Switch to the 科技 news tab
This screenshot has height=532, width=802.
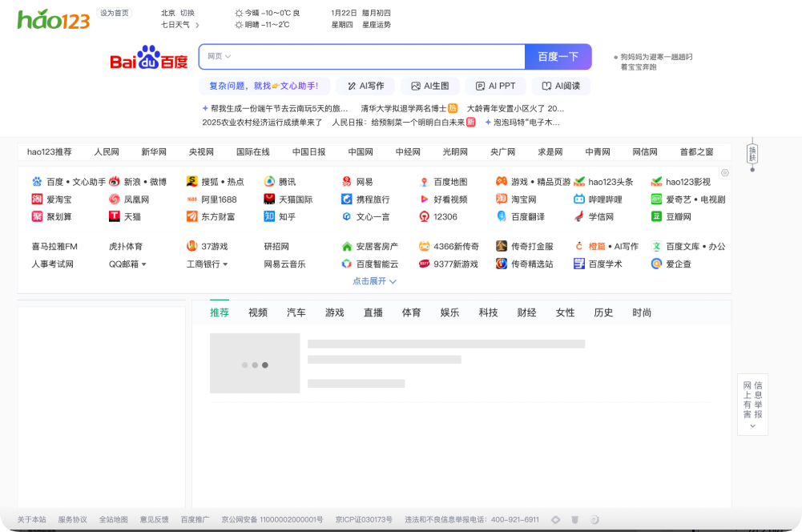[488, 312]
